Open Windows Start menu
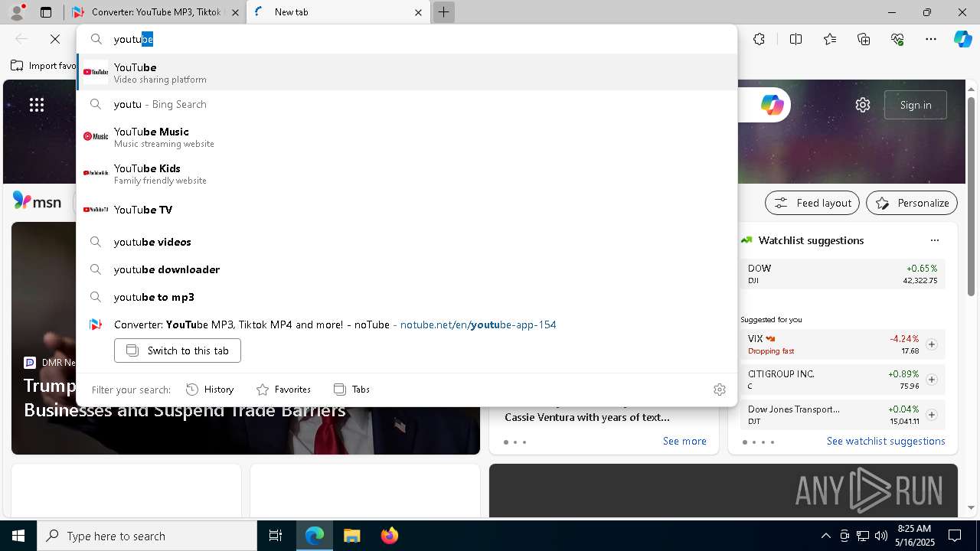Viewport: 980px width, 551px height. coord(18,536)
